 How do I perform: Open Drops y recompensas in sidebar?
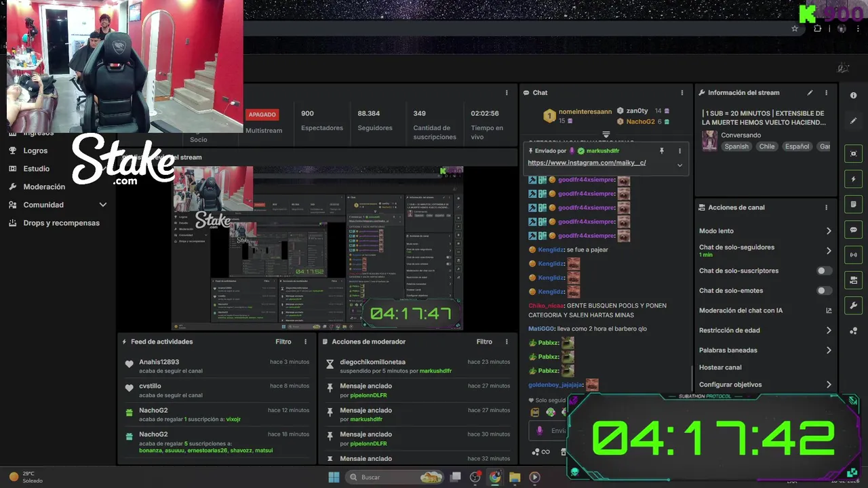[x=61, y=223]
